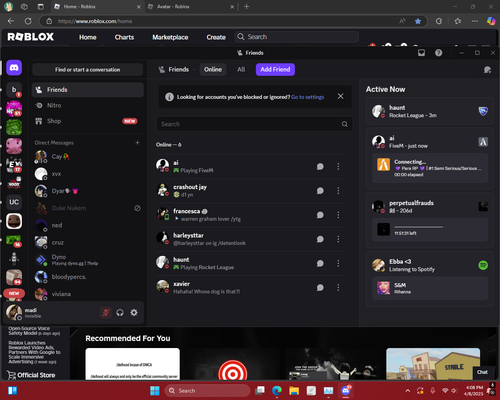Viewport: 500px width, 400px height.
Task: Select the All friends tab
Action: tap(241, 69)
